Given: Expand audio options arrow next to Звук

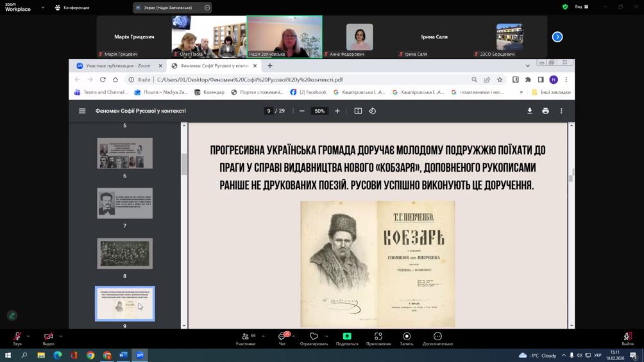Looking at the screenshot, I should (x=28, y=336).
